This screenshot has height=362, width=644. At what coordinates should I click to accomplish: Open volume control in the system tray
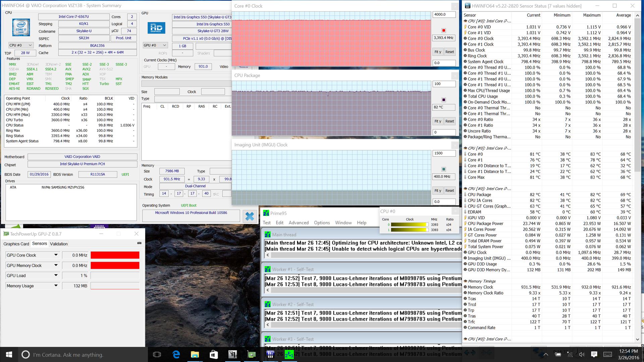click(582, 354)
